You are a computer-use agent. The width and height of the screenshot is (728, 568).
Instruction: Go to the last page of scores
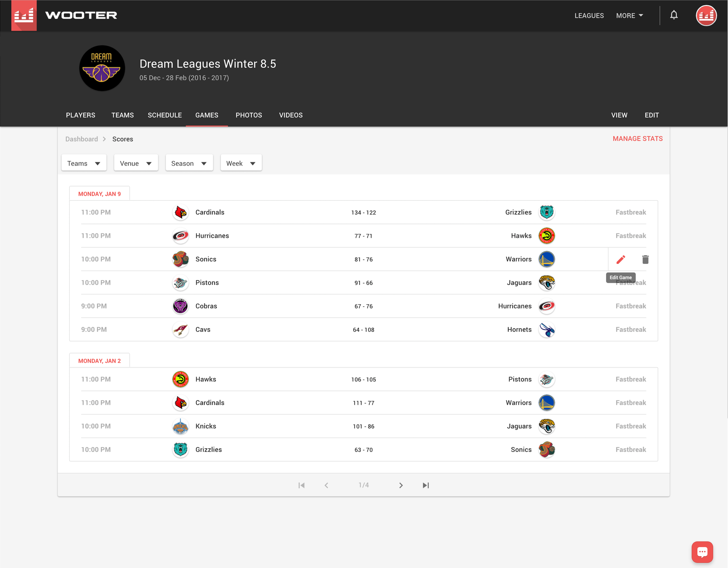tap(426, 485)
